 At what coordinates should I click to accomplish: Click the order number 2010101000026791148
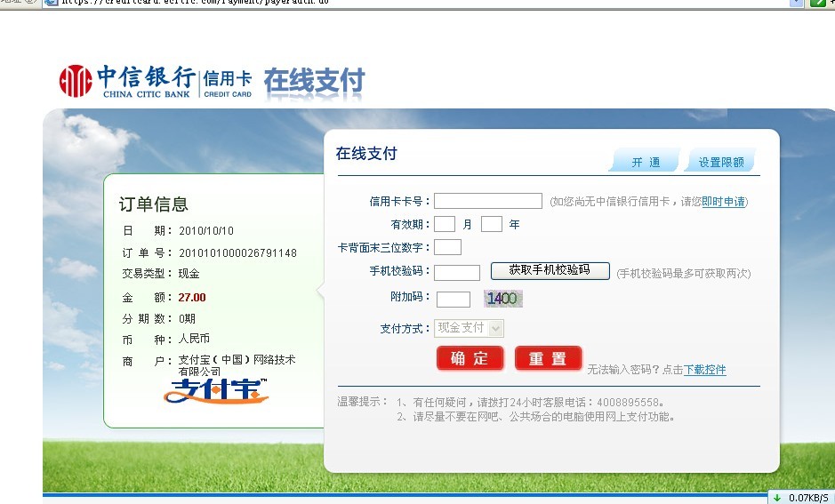tap(238, 252)
